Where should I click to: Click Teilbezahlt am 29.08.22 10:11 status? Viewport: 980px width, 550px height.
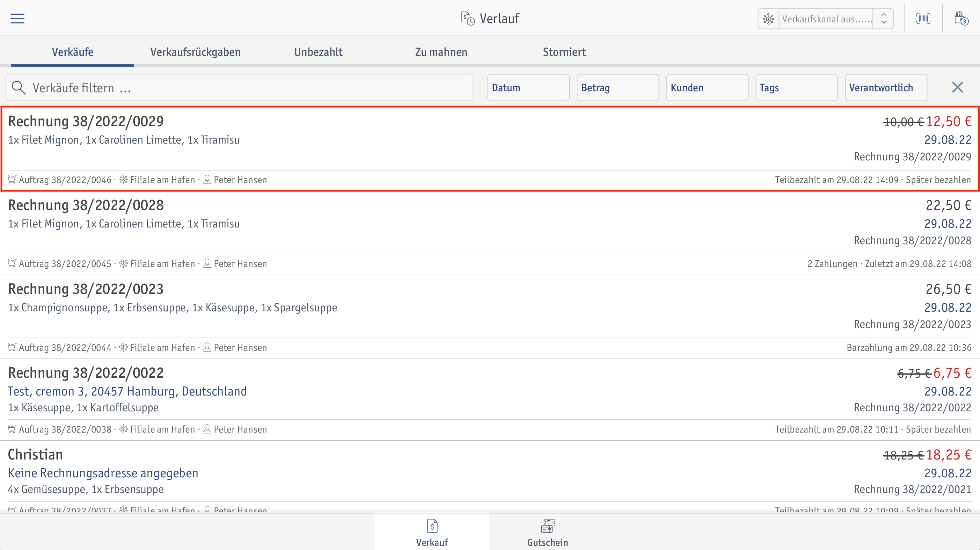tap(836, 429)
